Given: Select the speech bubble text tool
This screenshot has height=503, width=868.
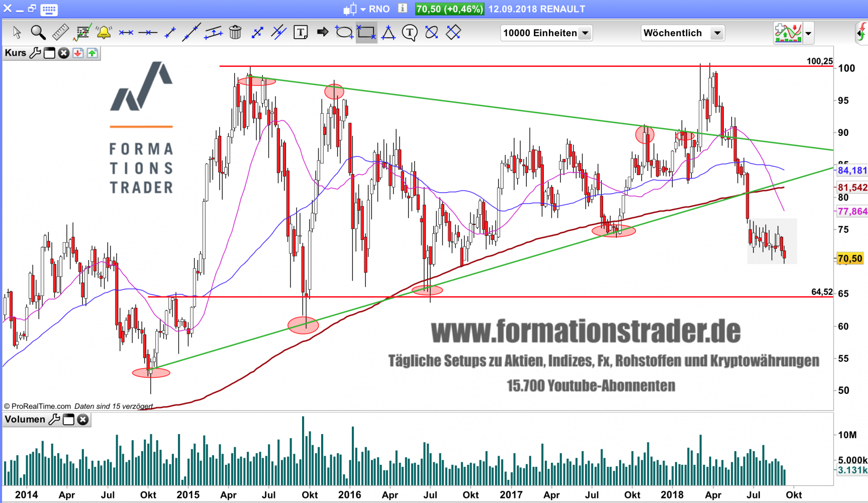Looking at the screenshot, I should [x=410, y=33].
